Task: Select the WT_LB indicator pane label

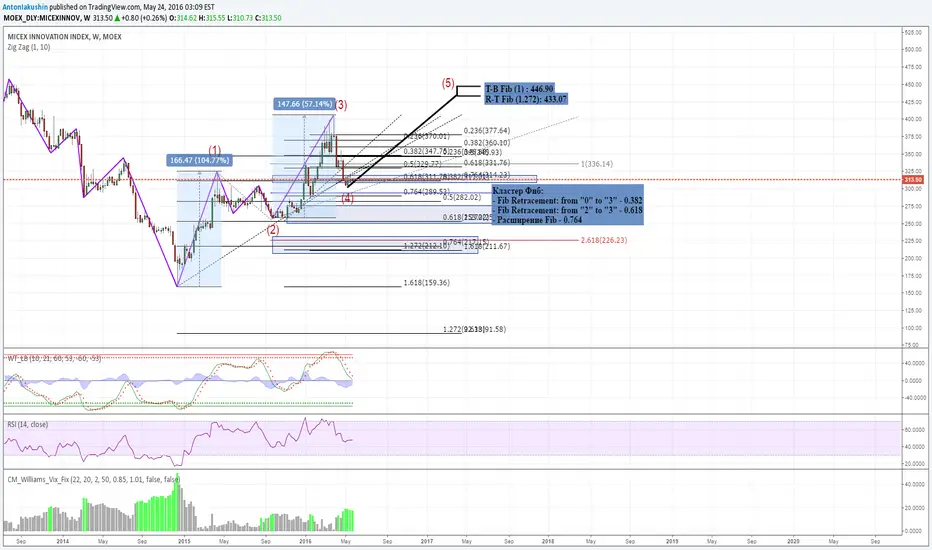Action: click(x=54, y=359)
